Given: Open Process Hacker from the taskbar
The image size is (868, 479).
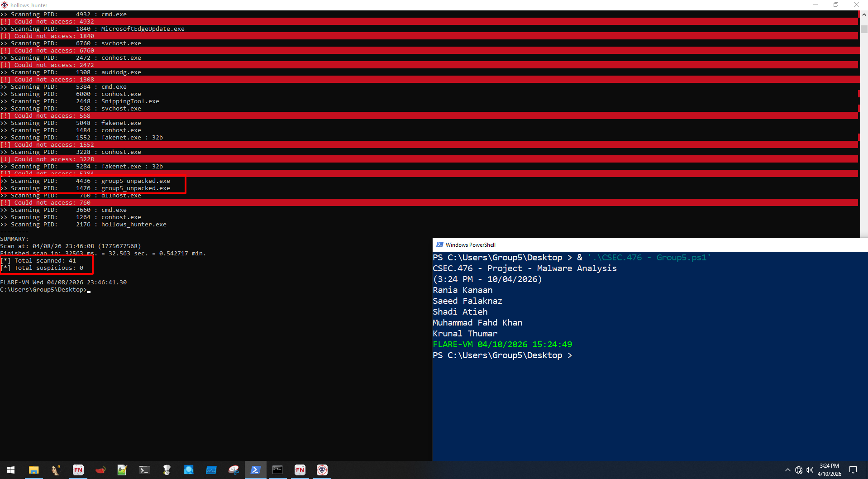Looking at the screenshot, I should point(211,470).
